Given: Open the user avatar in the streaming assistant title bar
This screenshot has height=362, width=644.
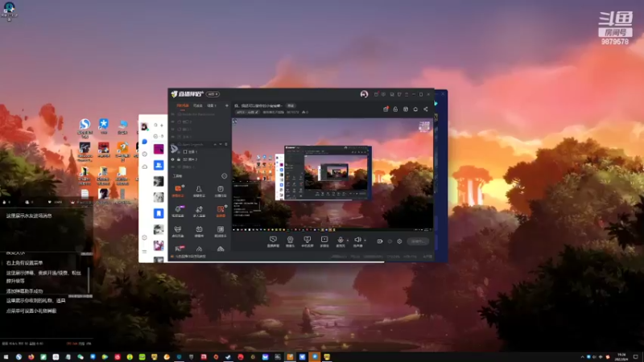Looking at the screenshot, I should [364, 94].
